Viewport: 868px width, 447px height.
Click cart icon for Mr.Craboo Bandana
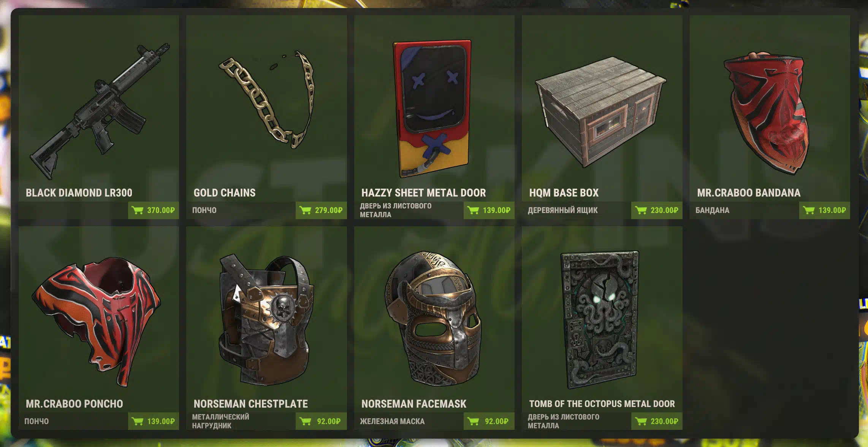809,210
